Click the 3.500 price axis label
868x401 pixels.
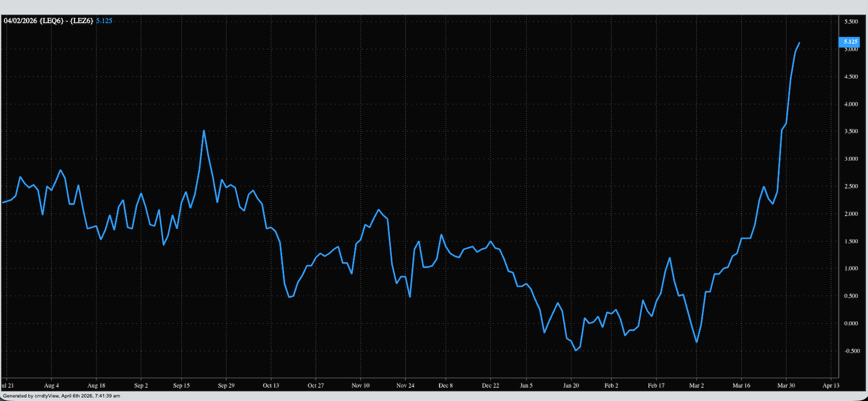pos(851,131)
